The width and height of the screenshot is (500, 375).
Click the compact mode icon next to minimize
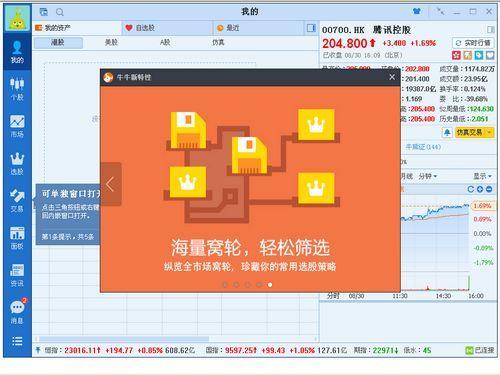(441, 11)
